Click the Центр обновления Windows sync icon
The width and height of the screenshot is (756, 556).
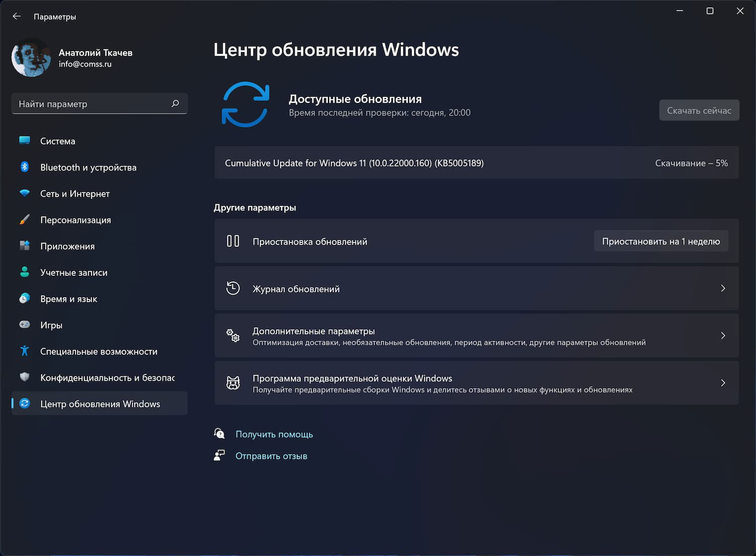coord(25,403)
